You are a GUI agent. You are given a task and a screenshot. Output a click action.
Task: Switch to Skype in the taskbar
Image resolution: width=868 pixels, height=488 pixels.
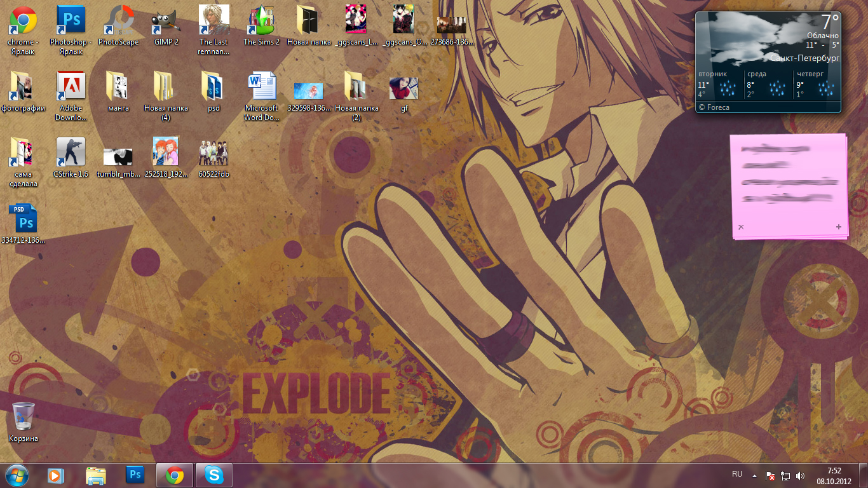214,475
